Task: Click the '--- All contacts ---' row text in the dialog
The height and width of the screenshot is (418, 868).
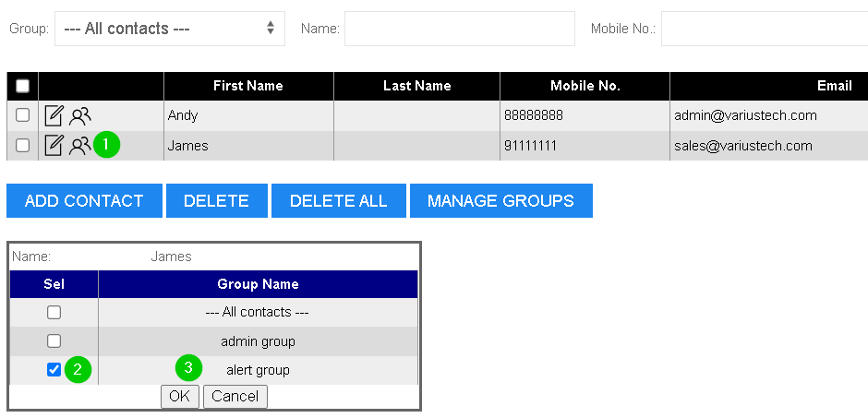Action: (257, 313)
